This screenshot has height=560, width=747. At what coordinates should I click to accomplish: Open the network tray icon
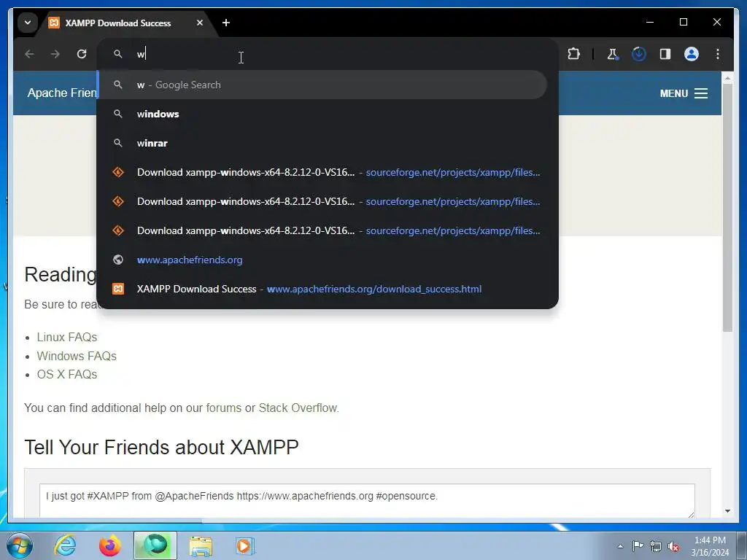point(656,547)
